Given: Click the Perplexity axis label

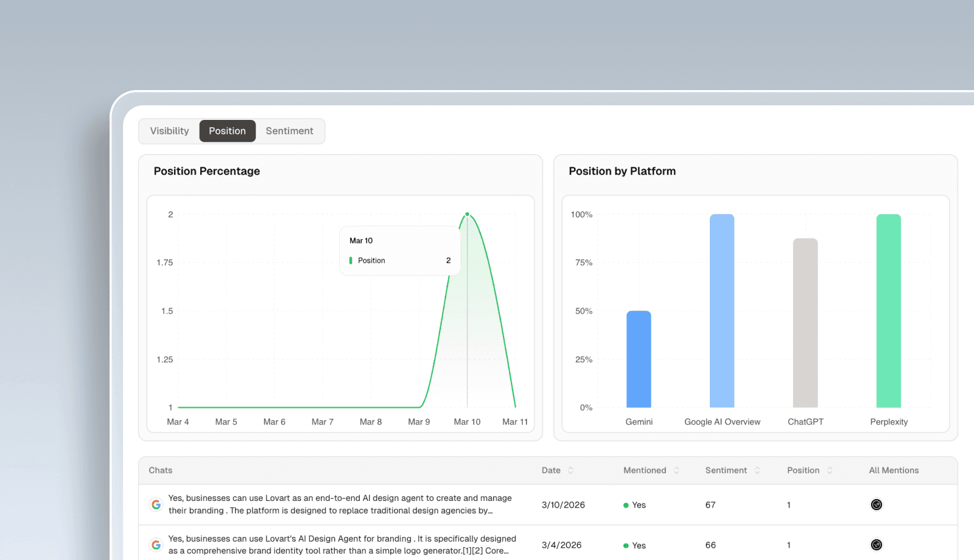Looking at the screenshot, I should [889, 422].
